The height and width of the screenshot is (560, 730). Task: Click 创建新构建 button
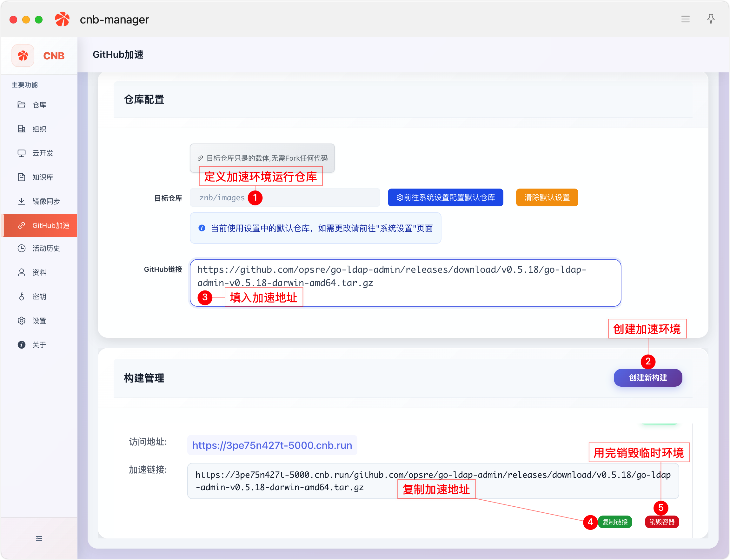pyautogui.click(x=648, y=378)
